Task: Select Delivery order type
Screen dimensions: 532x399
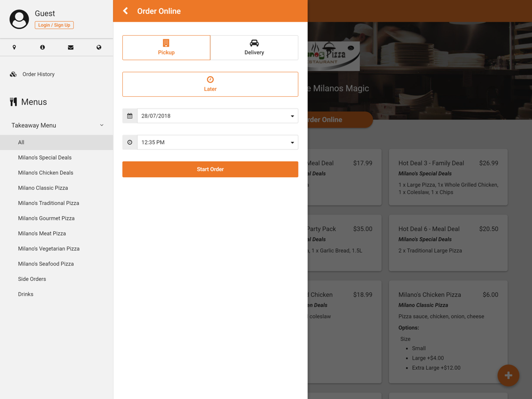Action: [x=254, y=47]
